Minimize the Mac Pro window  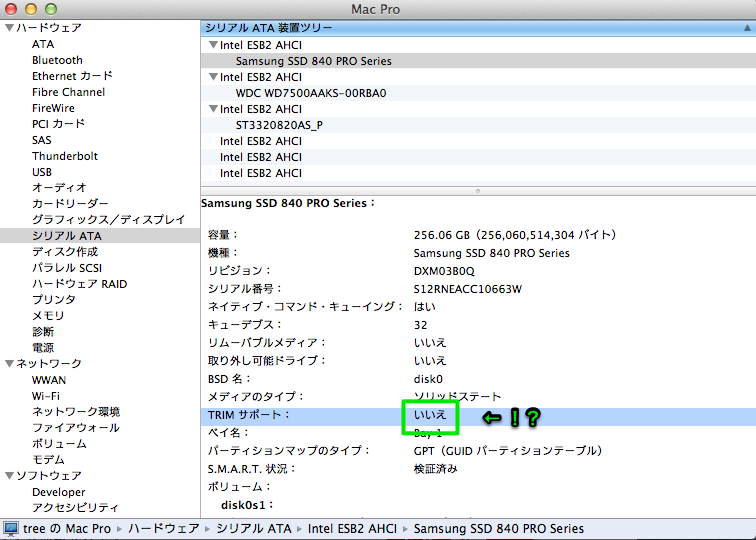(31, 9)
